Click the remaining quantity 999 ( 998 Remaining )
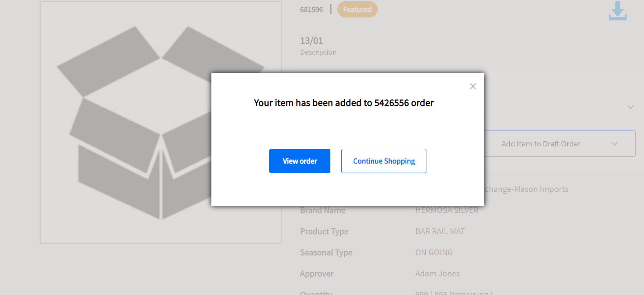 453,292
